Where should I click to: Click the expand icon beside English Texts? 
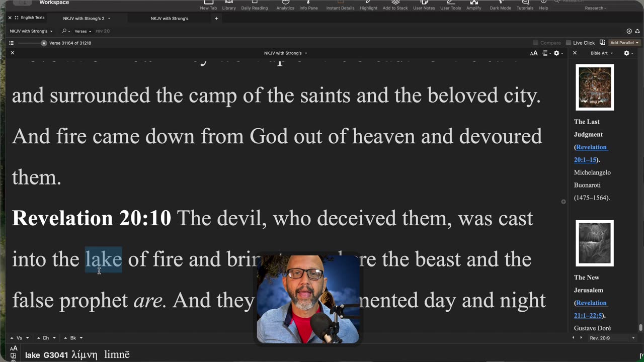pos(17,18)
